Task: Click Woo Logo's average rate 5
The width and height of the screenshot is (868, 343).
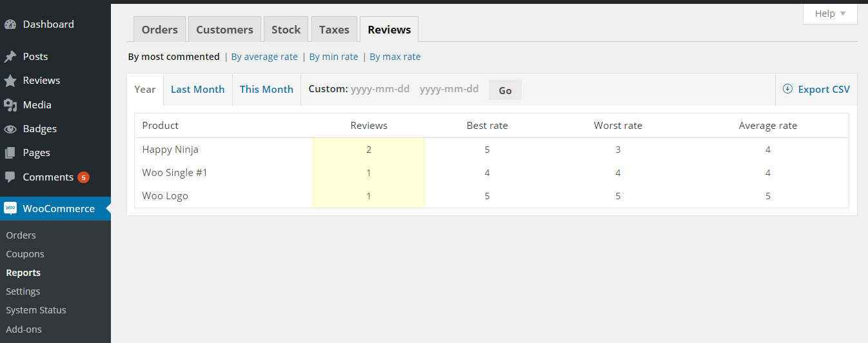Action: point(768,196)
